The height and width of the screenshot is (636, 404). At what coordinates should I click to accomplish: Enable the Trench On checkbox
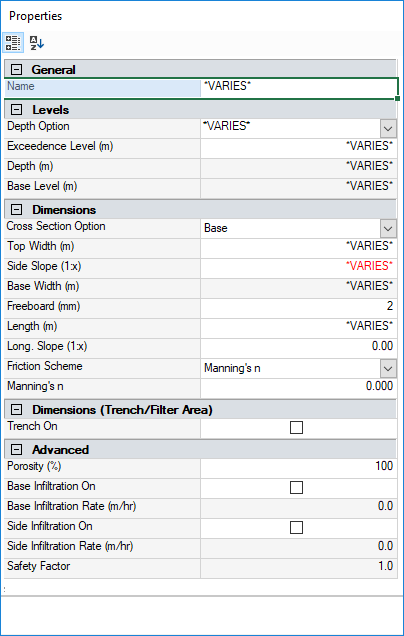pos(297,428)
